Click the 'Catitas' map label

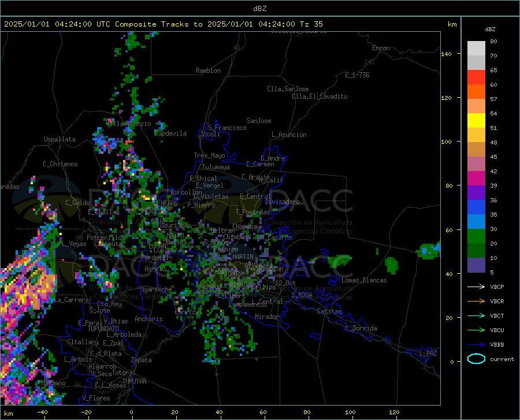(x=329, y=311)
